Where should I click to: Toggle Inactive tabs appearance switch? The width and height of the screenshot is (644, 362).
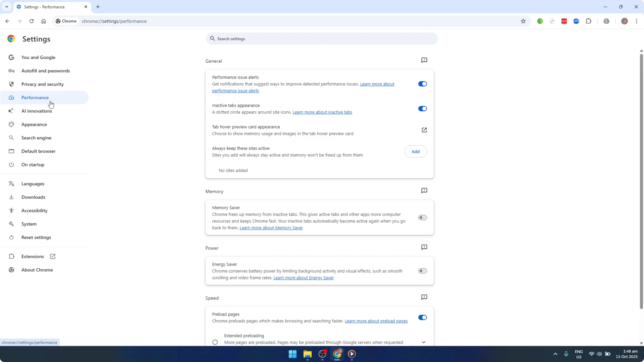(x=422, y=109)
